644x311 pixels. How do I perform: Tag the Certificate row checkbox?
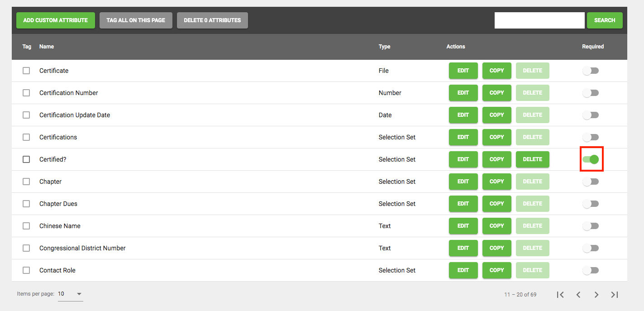26,71
